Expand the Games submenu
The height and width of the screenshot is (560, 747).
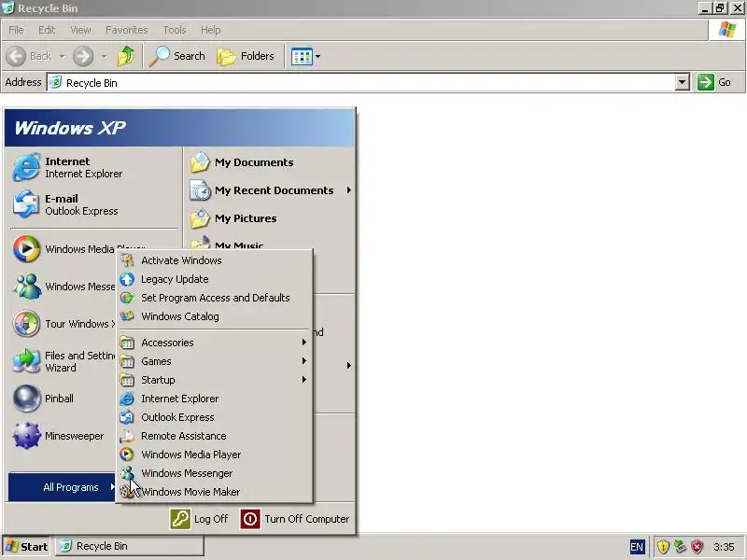point(216,361)
